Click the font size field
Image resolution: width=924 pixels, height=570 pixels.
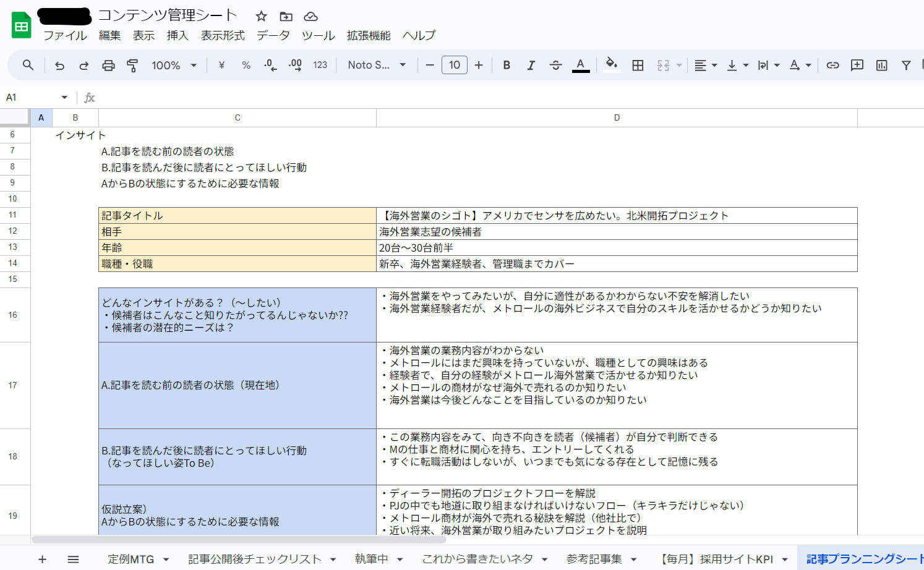455,65
